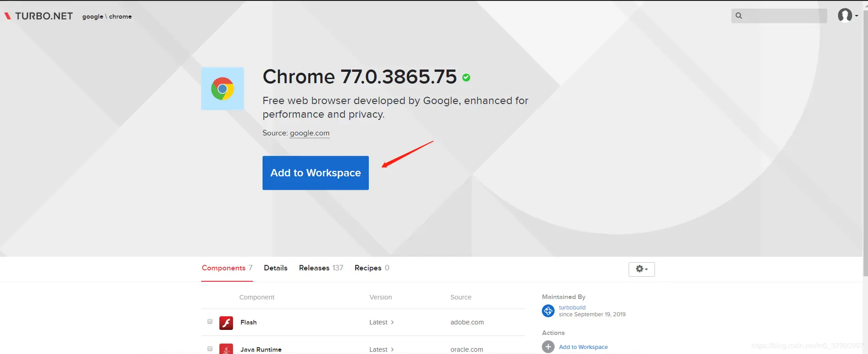
Task: Click the Turbo.net logo
Action: tap(39, 16)
